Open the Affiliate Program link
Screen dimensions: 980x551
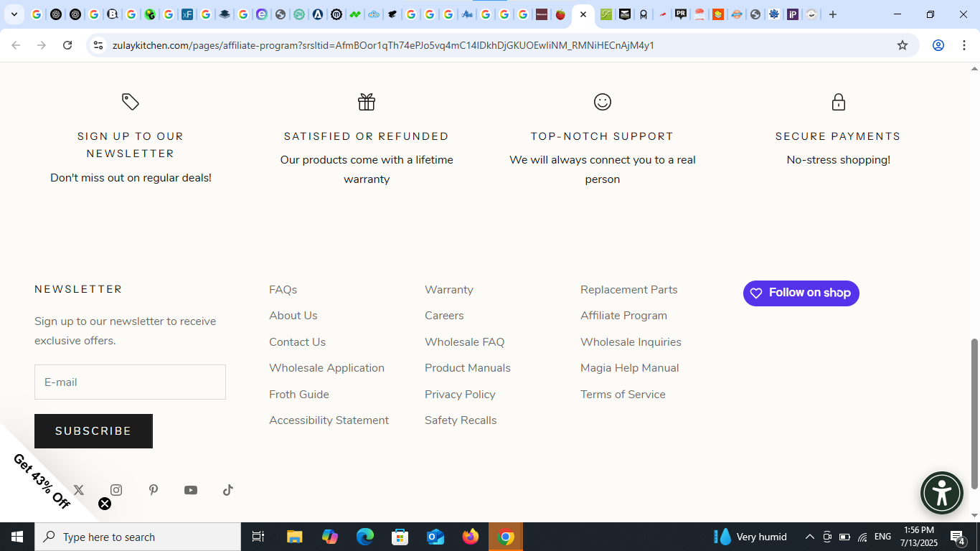pos(624,316)
